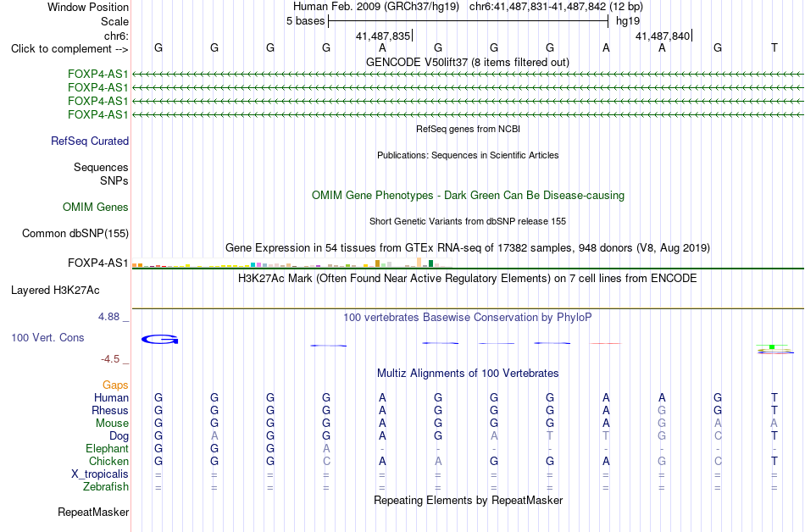Click the Scale track label

[114, 21]
